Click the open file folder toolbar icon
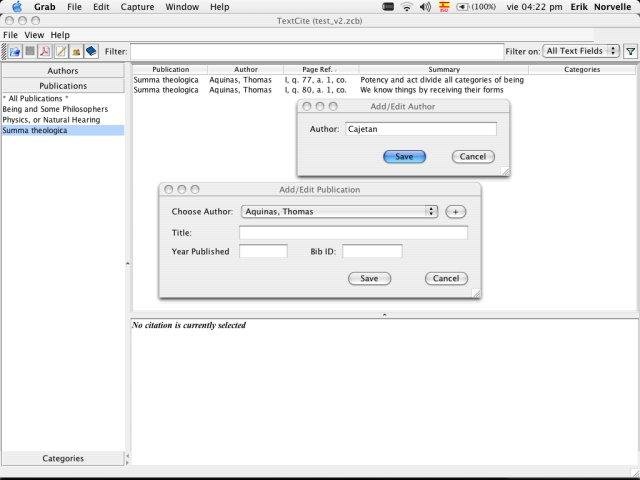The width and height of the screenshot is (640, 480). click(x=15, y=52)
